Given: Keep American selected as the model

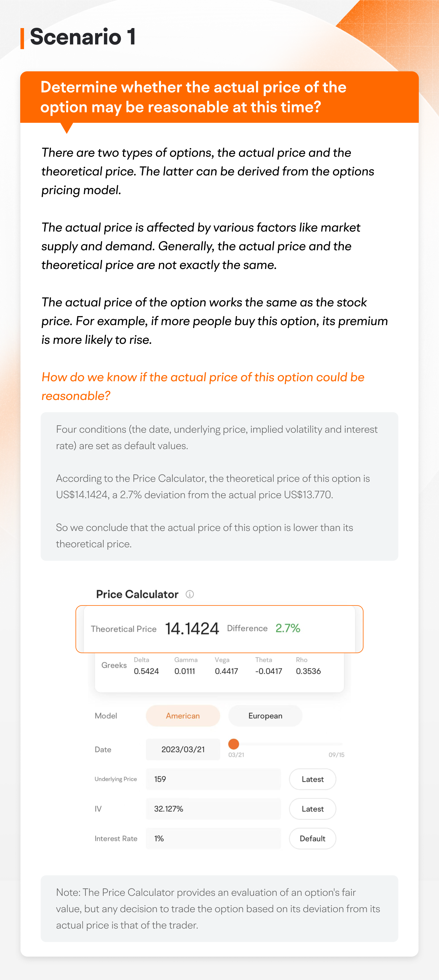Looking at the screenshot, I should tap(182, 716).
